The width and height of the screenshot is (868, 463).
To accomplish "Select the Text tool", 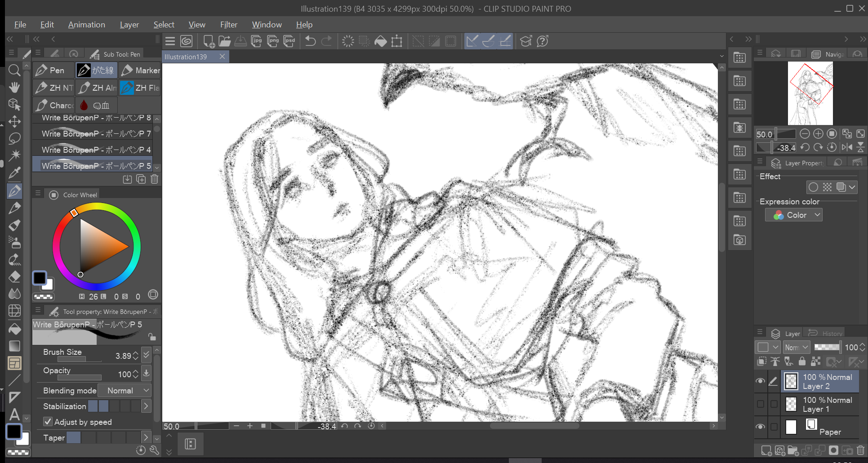I will [14, 414].
